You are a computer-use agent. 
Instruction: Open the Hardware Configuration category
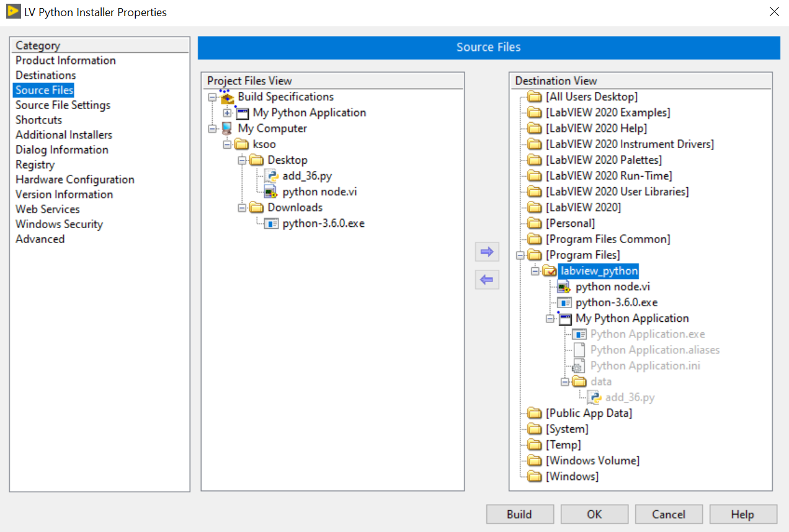(x=75, y=179)
